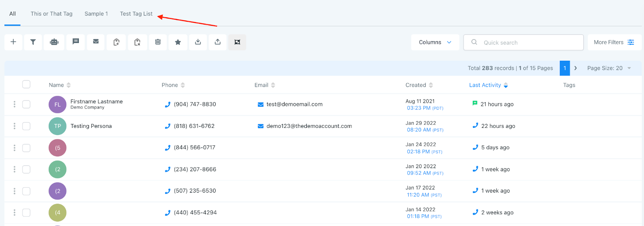Screen dimensions: 644x226
Task: Click the remove tag icon
Action: click(x=137, y=42)
